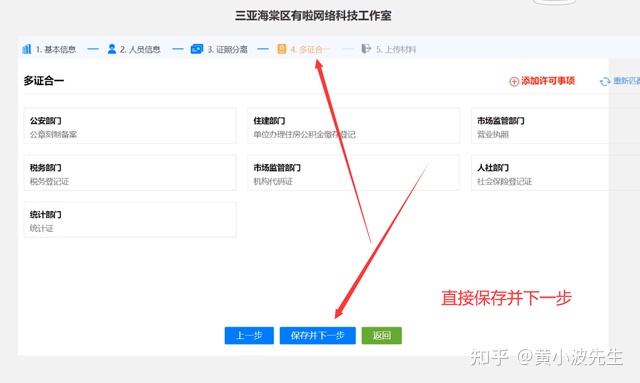The height and width of the screenshot is (383, 640).
Task: Click the green 返回 button
Action: coord(382,335)
